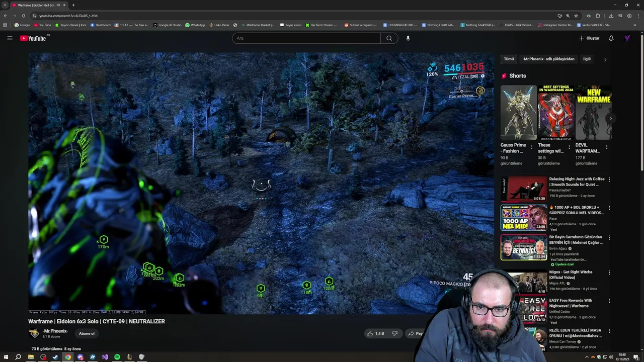Open File Explorer from the taskbar

31,357
